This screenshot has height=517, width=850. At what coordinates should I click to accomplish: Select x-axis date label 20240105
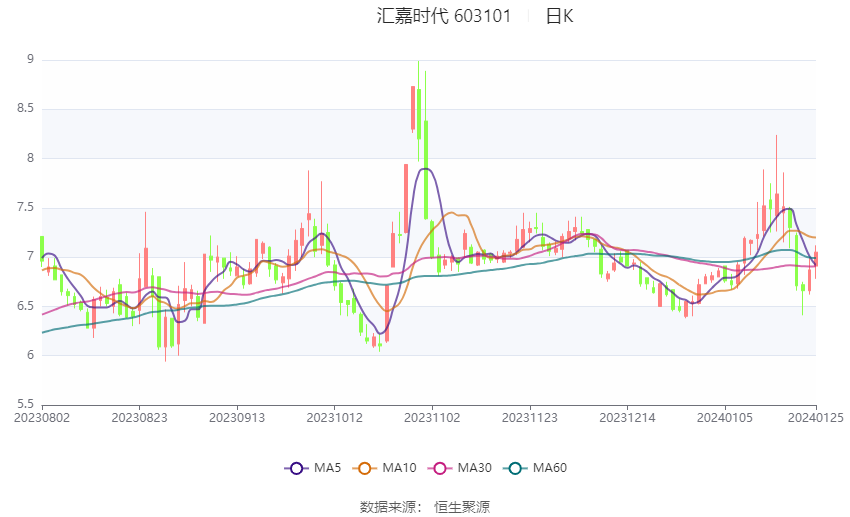(725, 418)
